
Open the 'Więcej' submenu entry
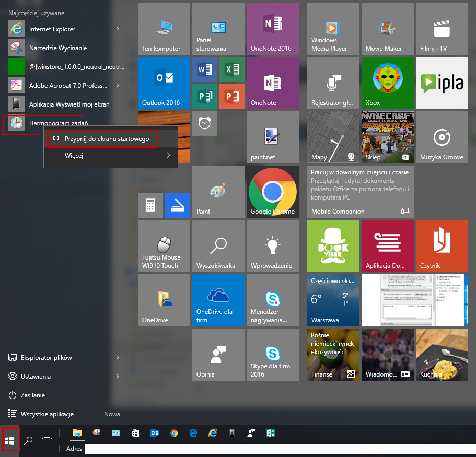[110, 156]
